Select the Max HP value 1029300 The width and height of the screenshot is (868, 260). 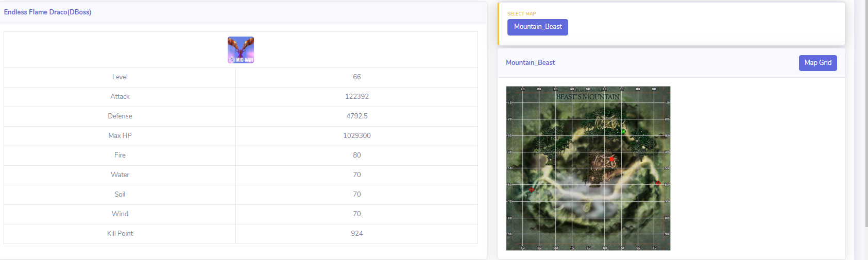point(356,135)
